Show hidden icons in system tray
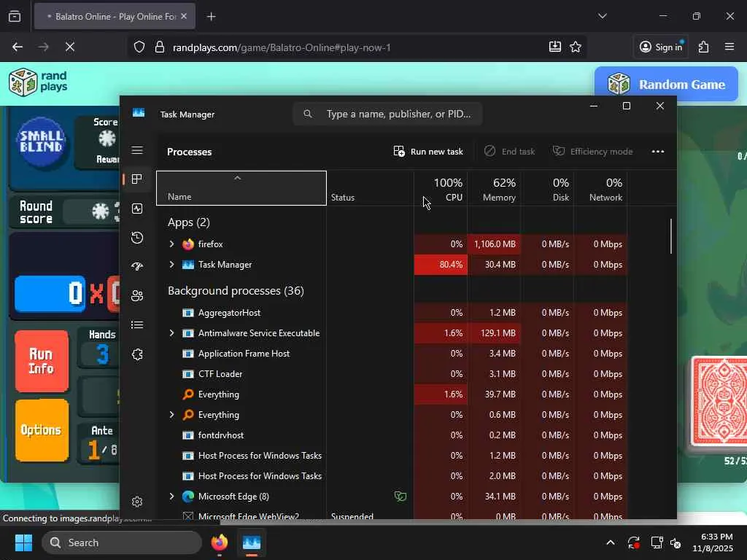The image size is (747, 560). 611,542
